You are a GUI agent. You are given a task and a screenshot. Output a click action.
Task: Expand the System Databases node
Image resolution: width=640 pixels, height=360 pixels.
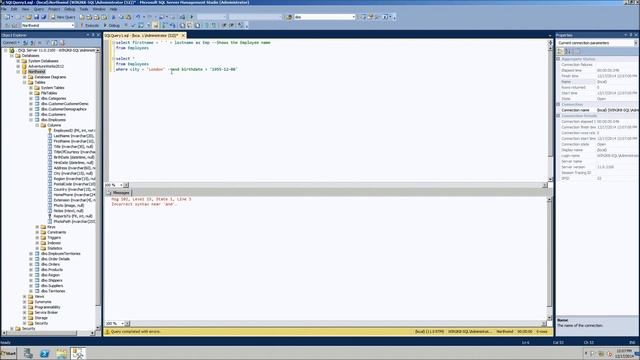pos(18,61)
